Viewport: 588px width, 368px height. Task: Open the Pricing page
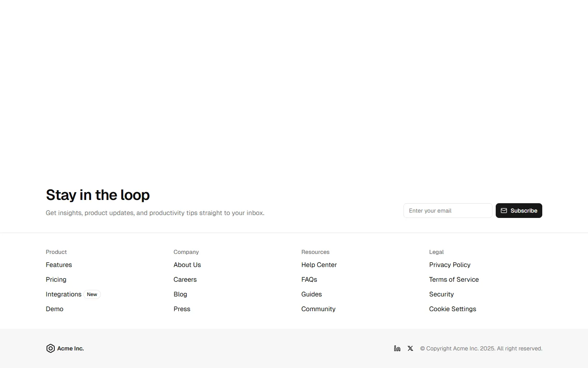(x=56, y=280)
